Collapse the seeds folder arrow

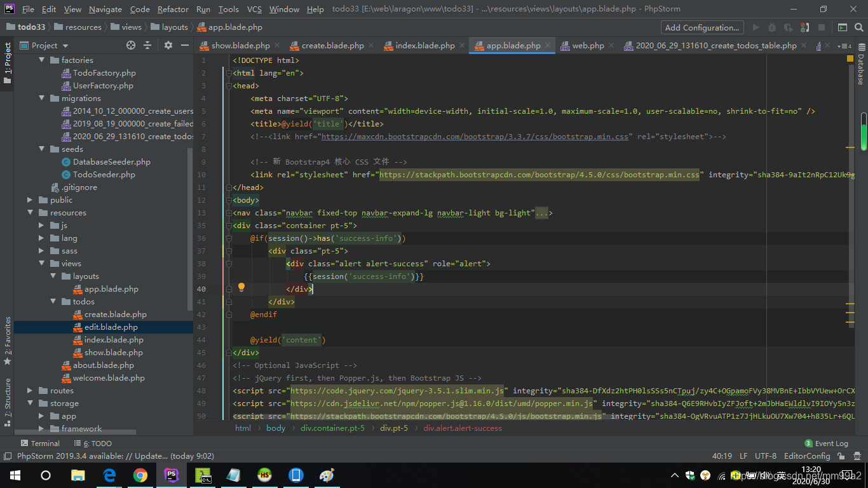click(42, 149)
